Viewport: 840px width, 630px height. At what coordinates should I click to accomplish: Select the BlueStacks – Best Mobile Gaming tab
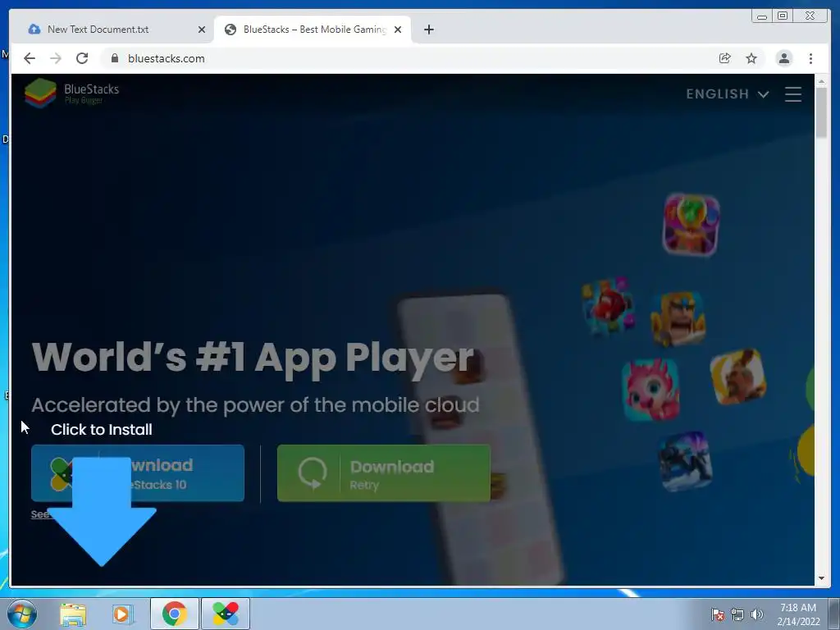313,30
